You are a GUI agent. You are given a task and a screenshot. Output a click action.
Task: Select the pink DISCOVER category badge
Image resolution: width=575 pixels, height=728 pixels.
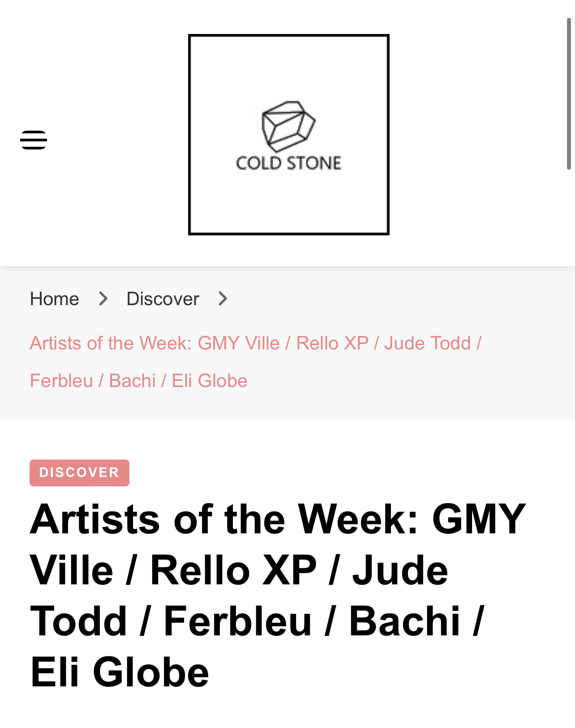pos(80,473)
